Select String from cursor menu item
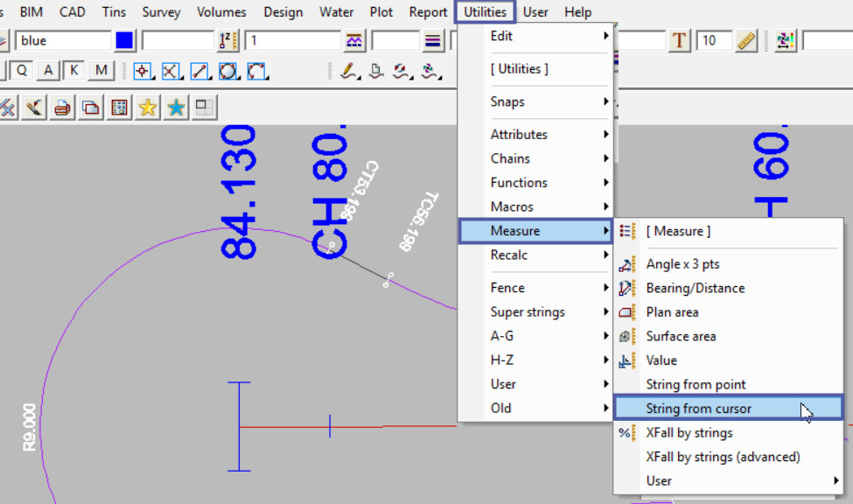The height and width of the screenshot is (504, 853). click(x=698, y=409)
